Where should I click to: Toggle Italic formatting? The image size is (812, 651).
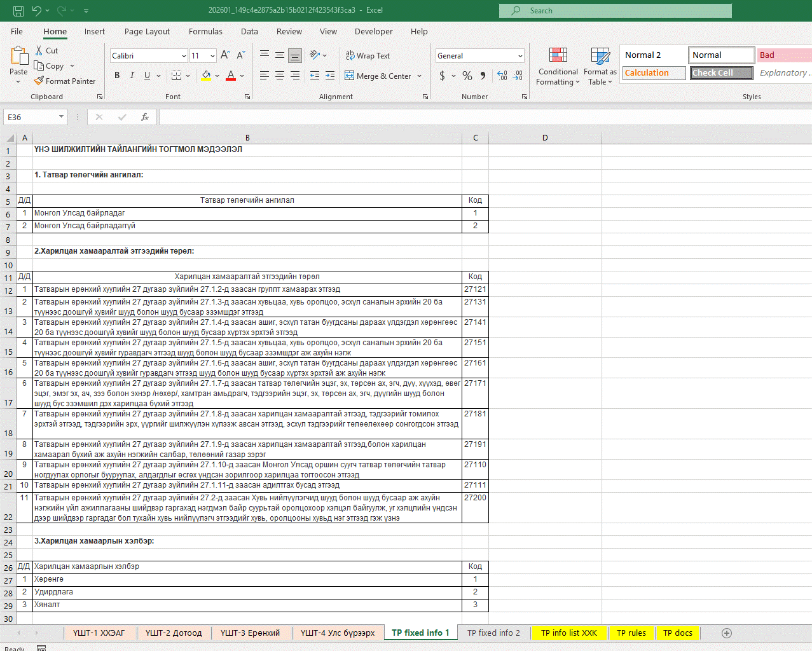(x=132, y=76)
